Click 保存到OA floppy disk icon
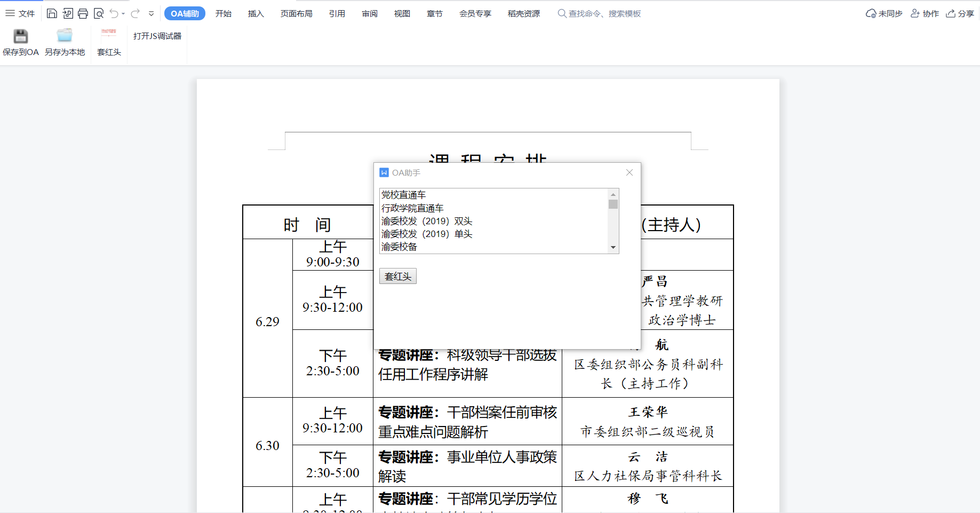This screenshot has height=513, width=980. tap(20, 36)
